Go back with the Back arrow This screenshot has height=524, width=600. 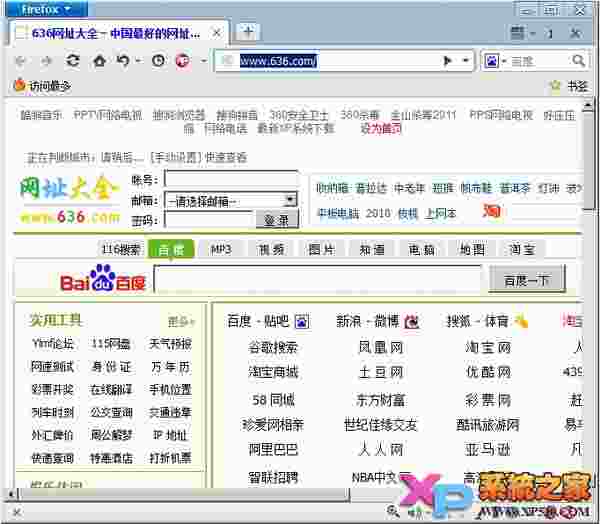coord(20,60)
